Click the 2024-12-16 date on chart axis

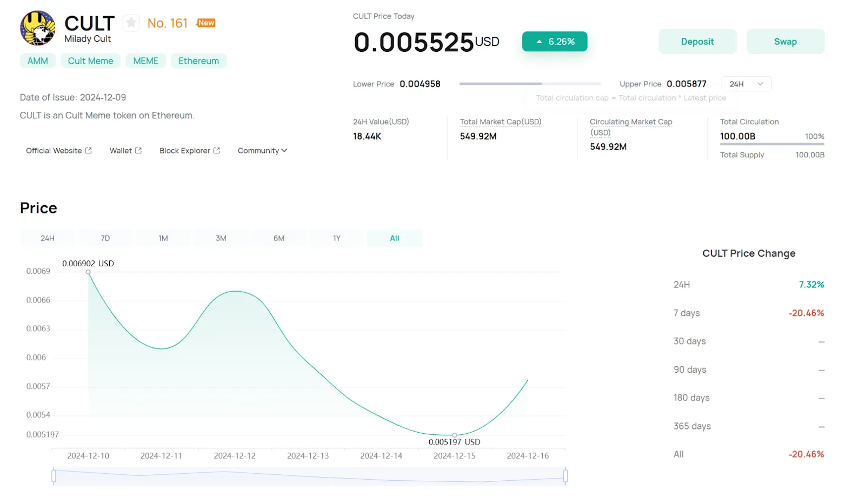[528, 456]
